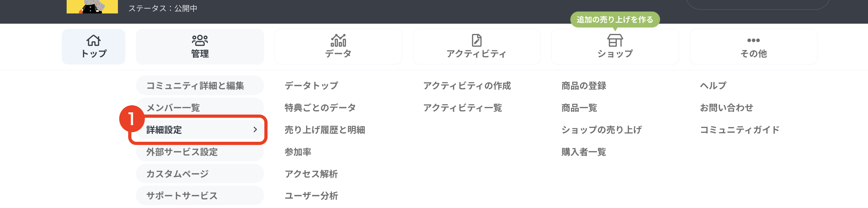Click the three-dots icon for その他
The image size is (868, 208).
click(x=753, y=40)
